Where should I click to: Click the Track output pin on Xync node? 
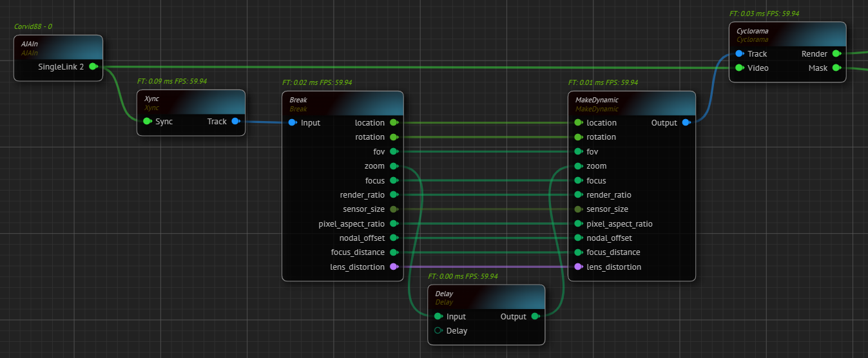[235, 121]
